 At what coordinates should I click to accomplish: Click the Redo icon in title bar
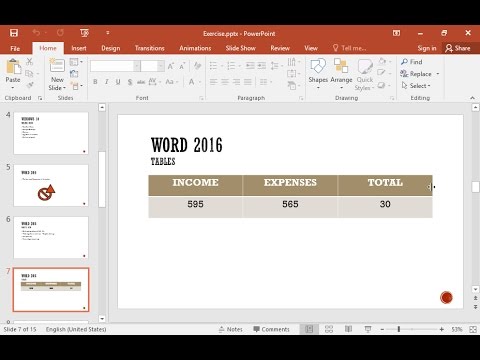tap(60, 32)
